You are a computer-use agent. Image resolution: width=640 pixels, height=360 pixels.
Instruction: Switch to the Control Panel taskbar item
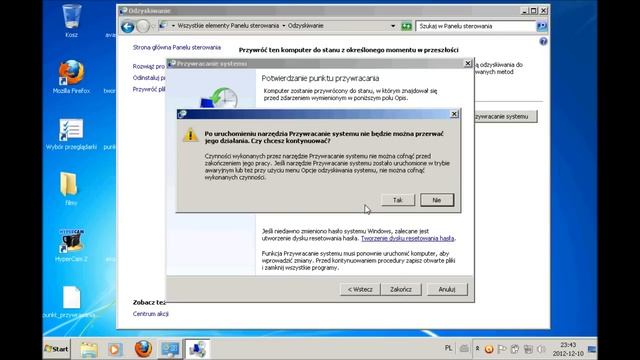click(170, 349)
